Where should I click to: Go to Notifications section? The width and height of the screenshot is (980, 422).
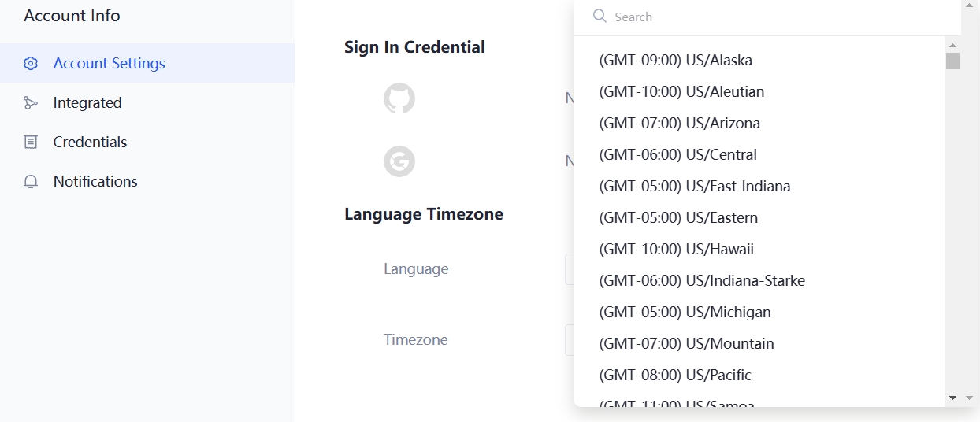[95, 182]
